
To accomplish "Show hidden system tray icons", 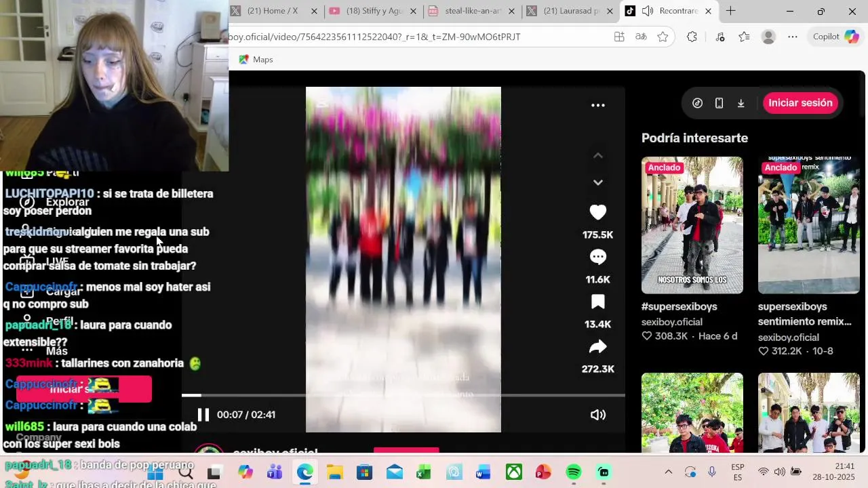I will click(669, 472).
